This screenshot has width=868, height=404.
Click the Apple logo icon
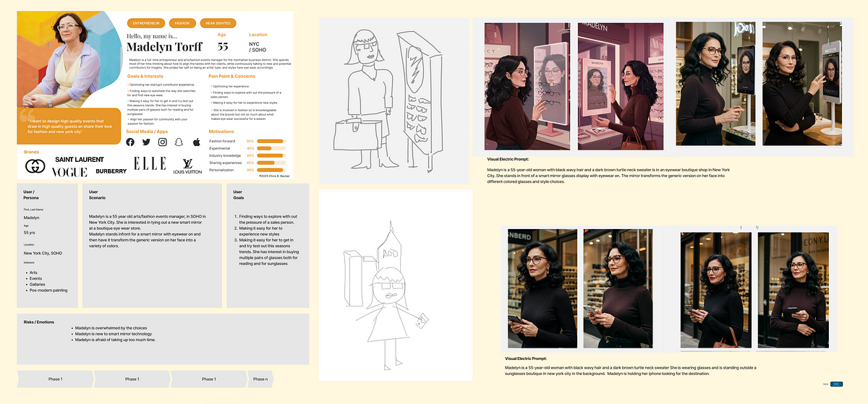click(195, 142)
